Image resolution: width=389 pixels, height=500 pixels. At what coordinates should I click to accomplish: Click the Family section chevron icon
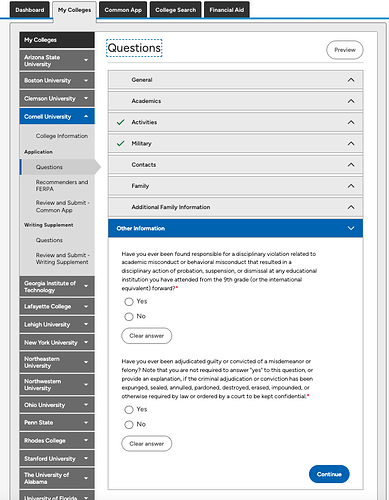351,186
